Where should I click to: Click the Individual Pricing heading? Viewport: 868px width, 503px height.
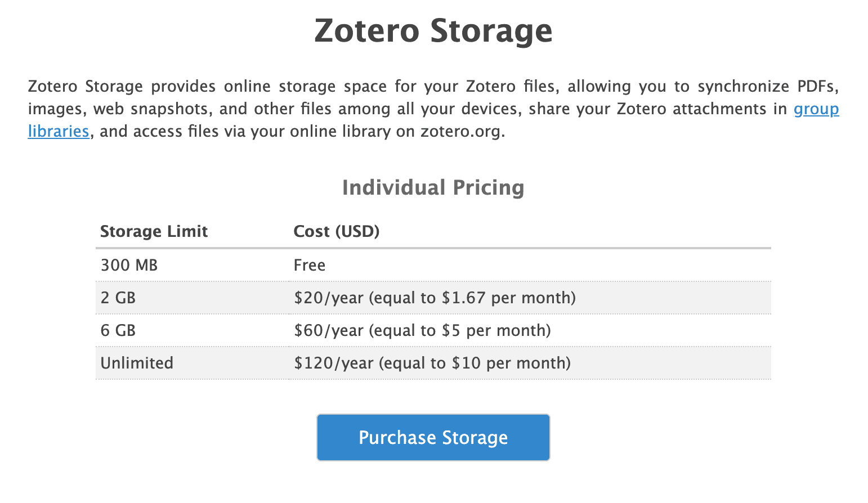433,187
